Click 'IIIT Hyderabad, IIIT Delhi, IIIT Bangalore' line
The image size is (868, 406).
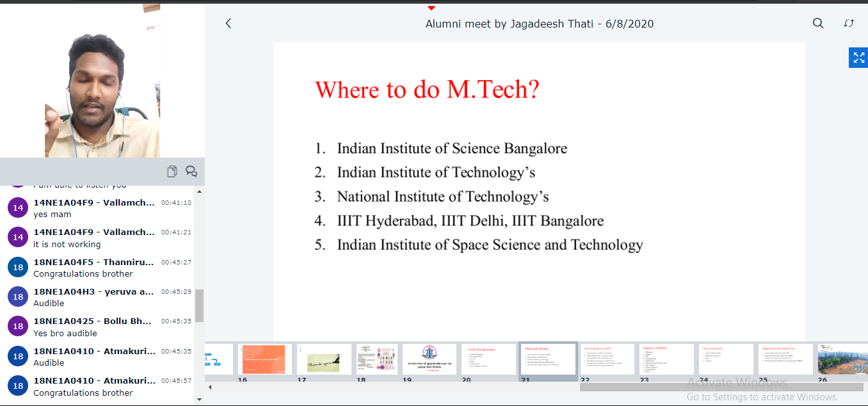point(470,221)
